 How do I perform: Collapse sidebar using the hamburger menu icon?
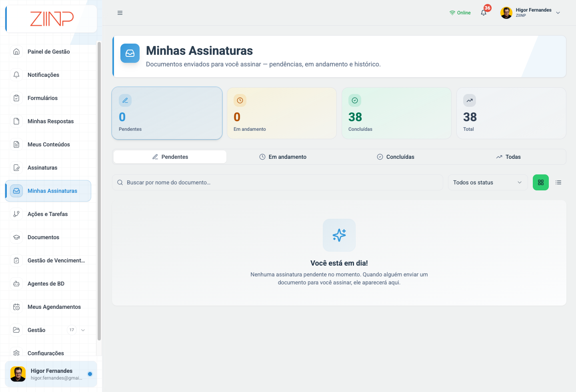tap(120, 13)
